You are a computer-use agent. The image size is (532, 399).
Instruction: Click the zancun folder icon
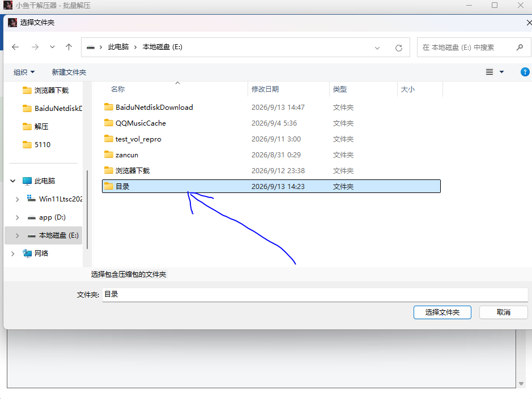click(109, 155)
